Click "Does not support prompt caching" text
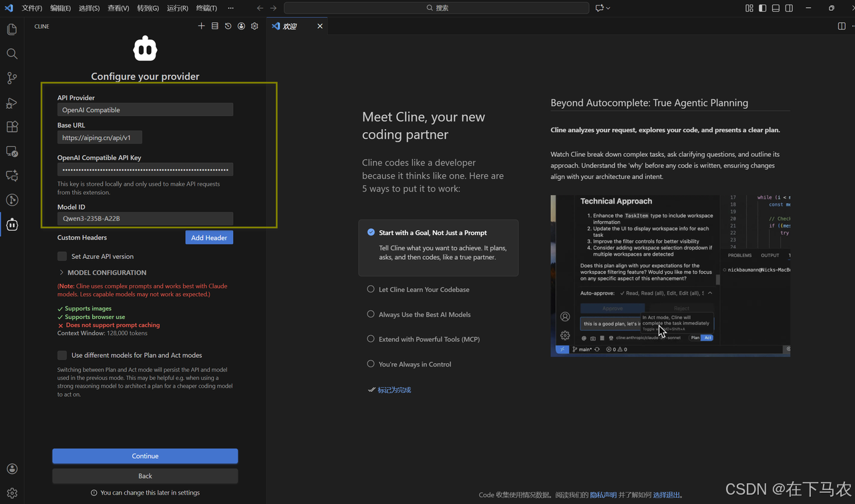Screen dimensions: 855x504 [x=113, y=325]
